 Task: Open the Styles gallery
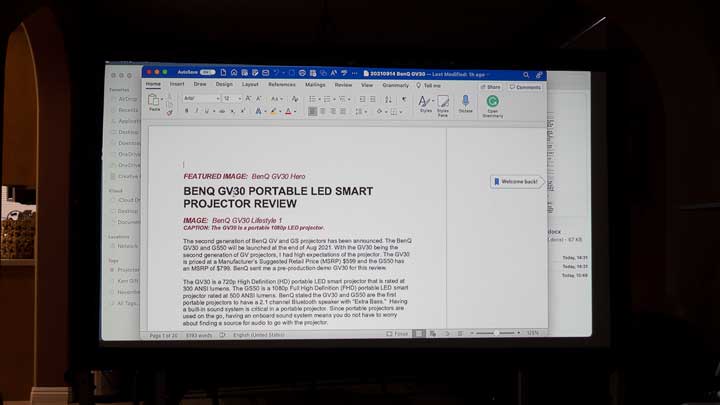[x=426, y=104]
